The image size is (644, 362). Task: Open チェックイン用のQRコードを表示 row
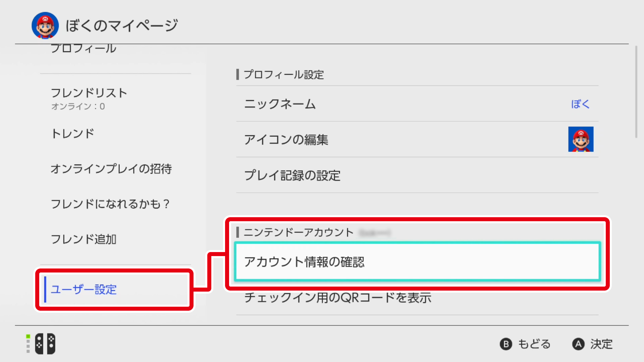(417, 298)
